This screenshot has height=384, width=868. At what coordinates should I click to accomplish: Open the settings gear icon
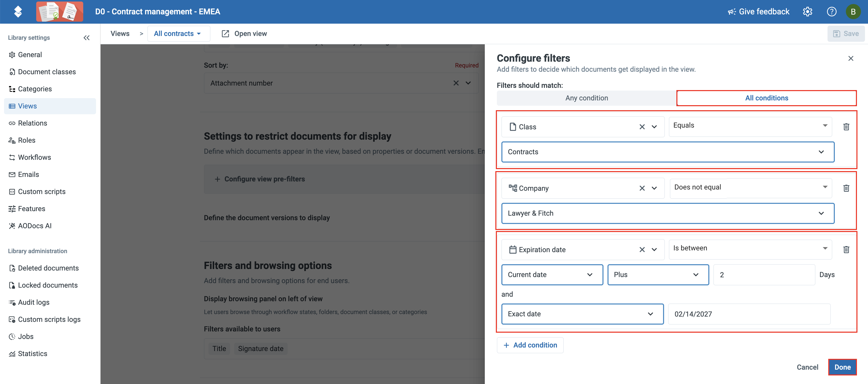click(x=807, y=12)
